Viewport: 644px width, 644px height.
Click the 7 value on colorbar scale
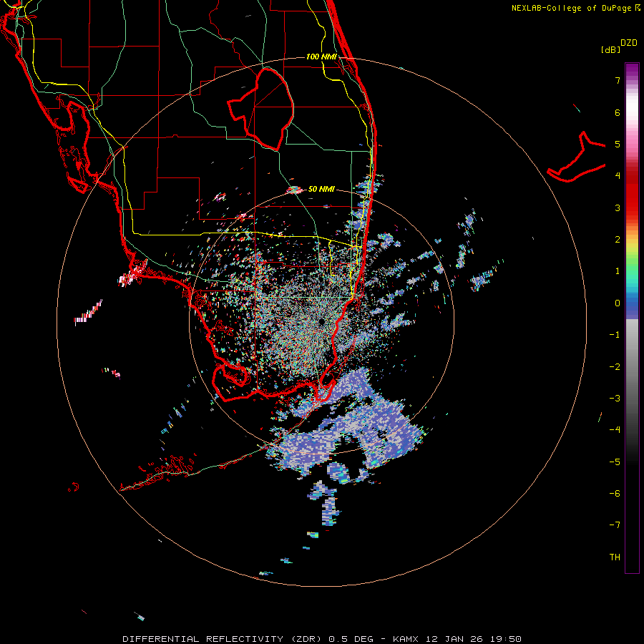point(618,80)
